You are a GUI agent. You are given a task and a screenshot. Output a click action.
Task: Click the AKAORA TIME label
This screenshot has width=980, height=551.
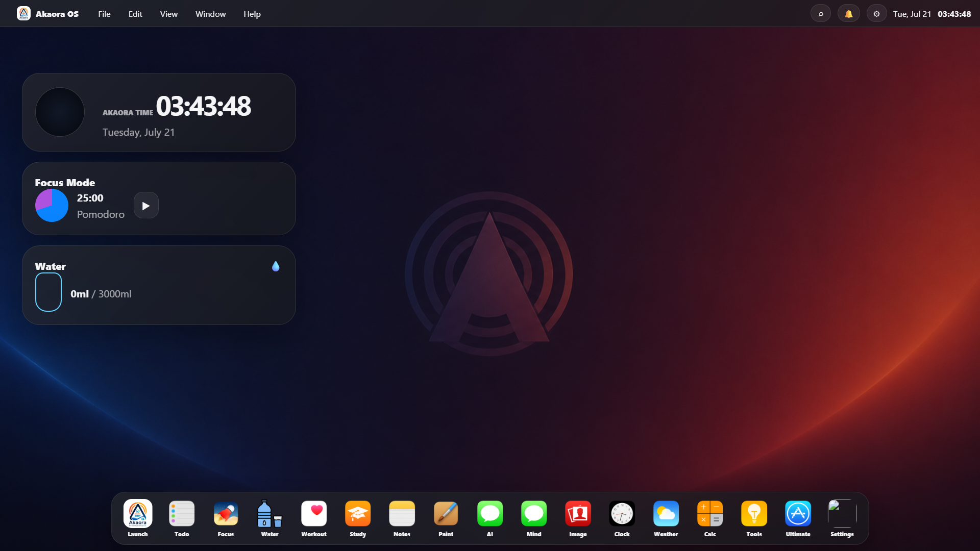(x=128, y=113)
